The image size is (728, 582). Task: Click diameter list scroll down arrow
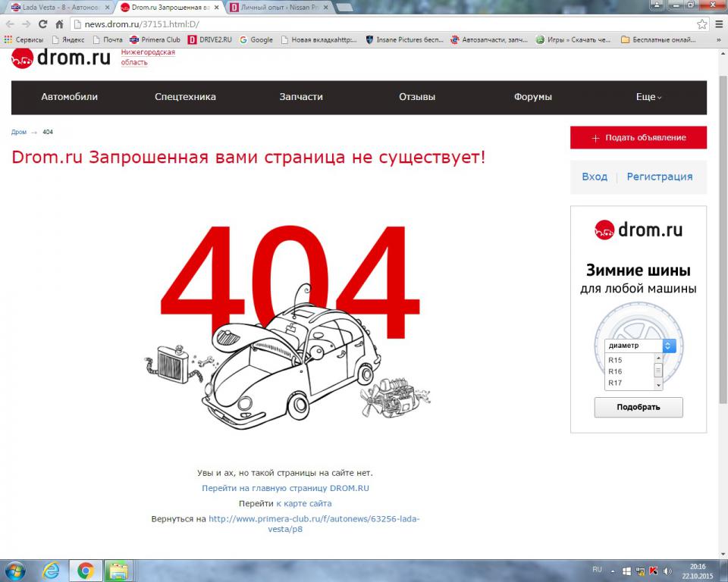coord(658,385)
